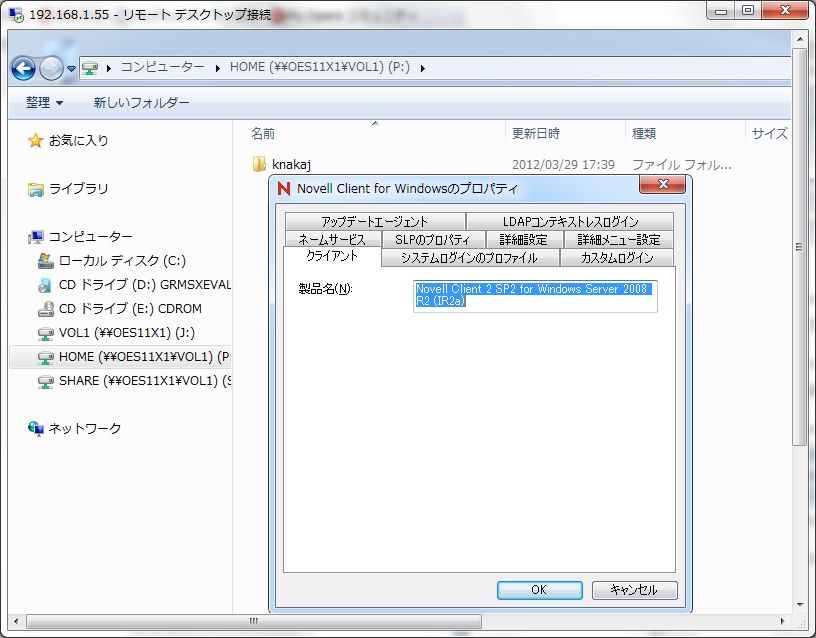816x638 pixels.
Task: Click VOL1 (J:) network drive icon
Action: (x=46, y=333)
